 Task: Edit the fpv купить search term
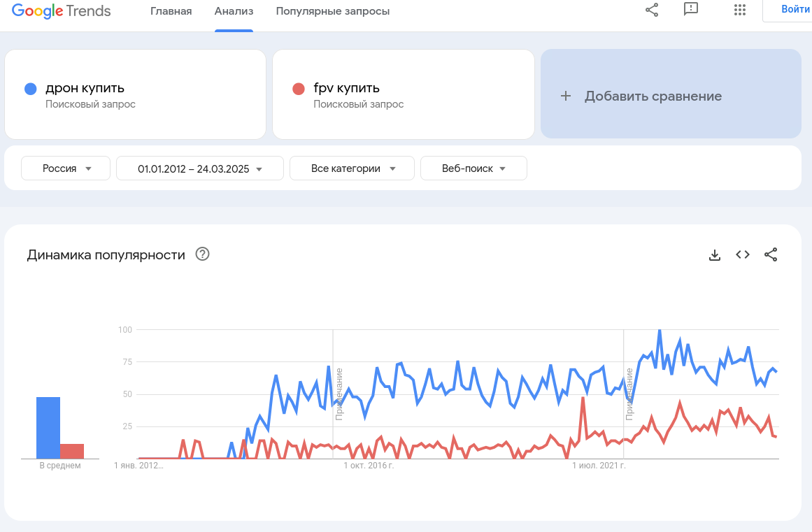tap(347, 88)
